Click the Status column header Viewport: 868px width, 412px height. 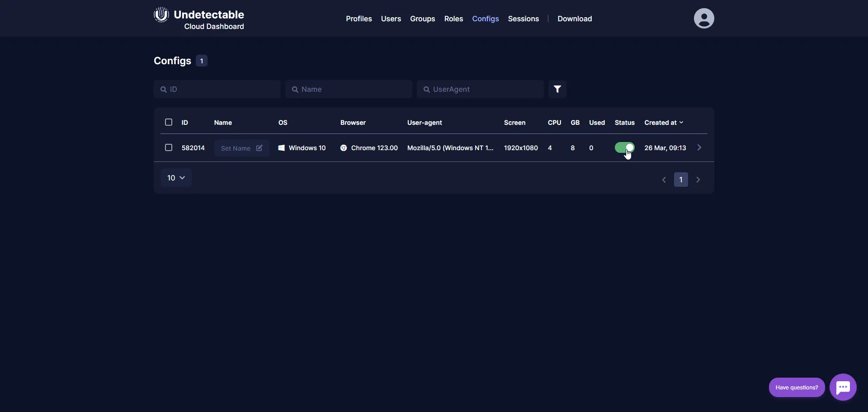(624, 123)
